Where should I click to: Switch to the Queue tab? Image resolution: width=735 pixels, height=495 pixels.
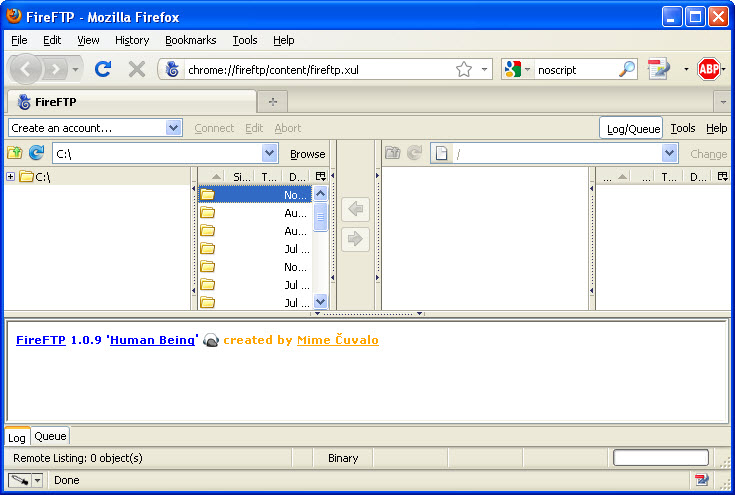50,436
